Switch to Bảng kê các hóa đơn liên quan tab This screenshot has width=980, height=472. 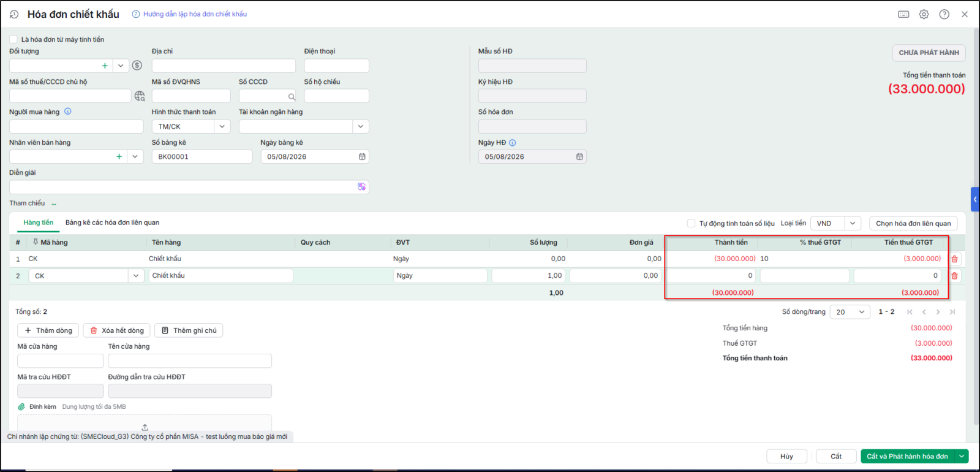pos(112,223)
